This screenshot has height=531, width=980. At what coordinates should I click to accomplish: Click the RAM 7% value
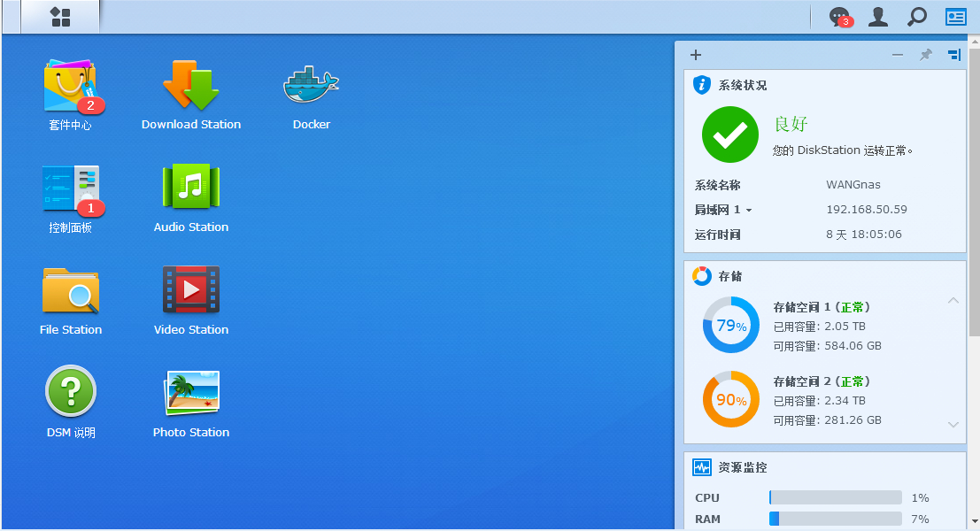pos(920,519)
